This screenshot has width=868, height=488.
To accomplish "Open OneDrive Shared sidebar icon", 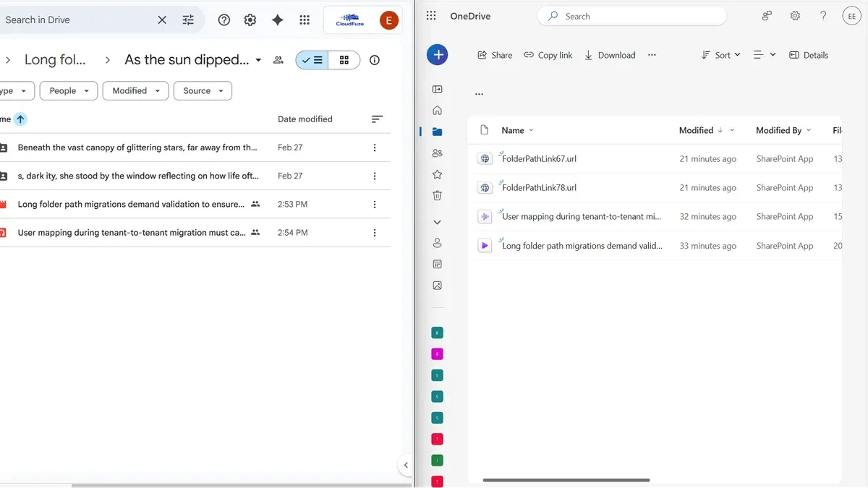I will 437,153.
